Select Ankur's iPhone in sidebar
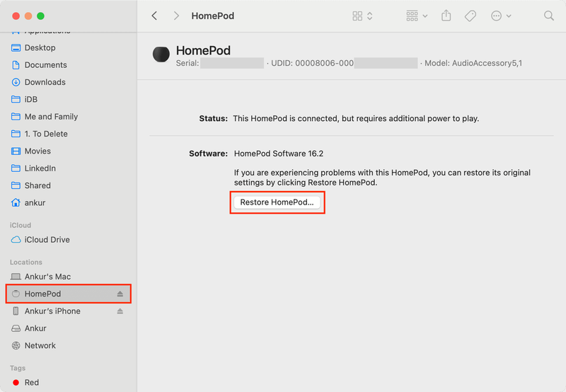 69,311
